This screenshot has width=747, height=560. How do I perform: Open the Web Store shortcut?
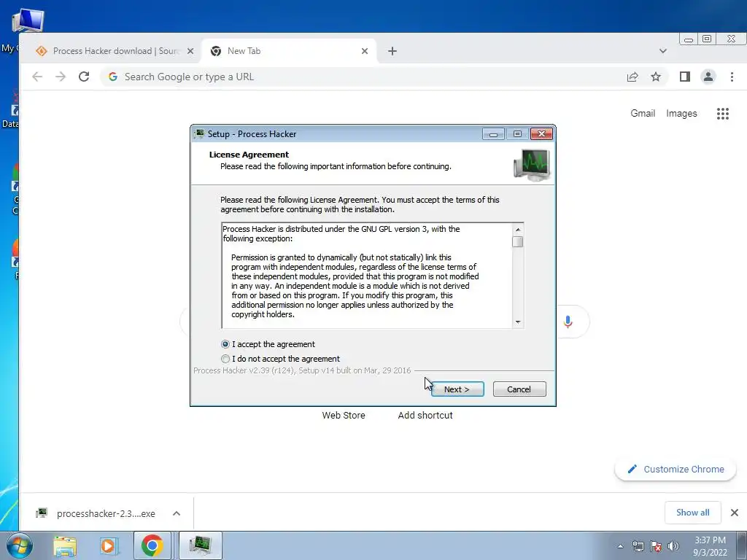344,415
